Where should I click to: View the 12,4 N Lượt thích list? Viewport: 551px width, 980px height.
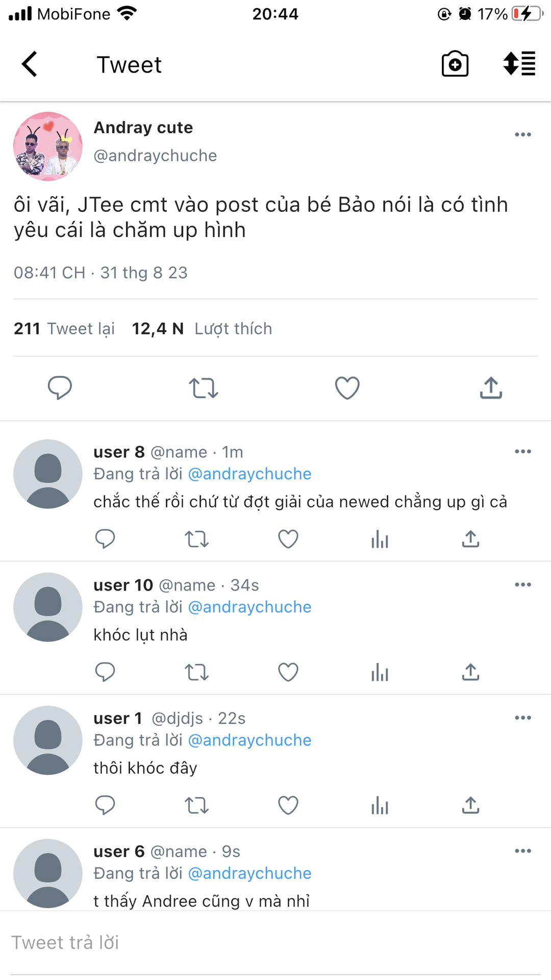click(x=202, y=329)
